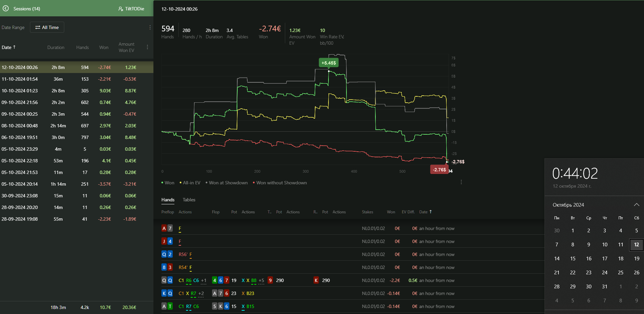Select session 09-10-2024 00:25
Screen dimensions: 644x314
[77, 114]
